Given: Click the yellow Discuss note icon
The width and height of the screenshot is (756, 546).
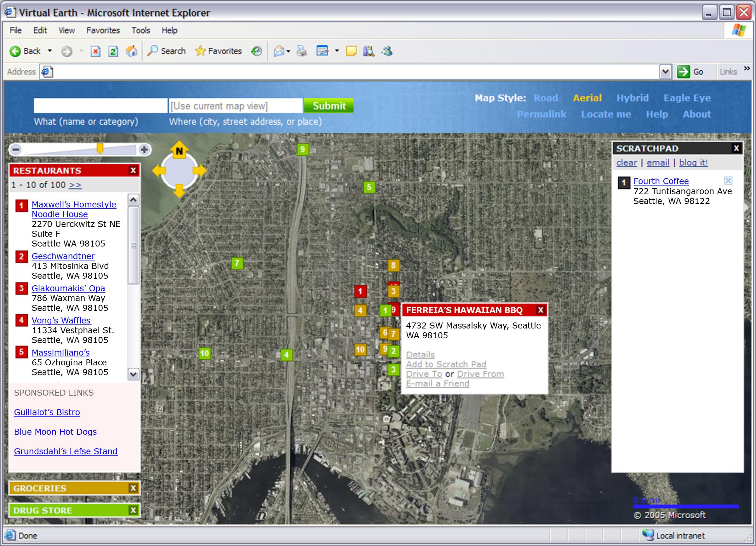Looking at the screenshot, I should [351, 51].
